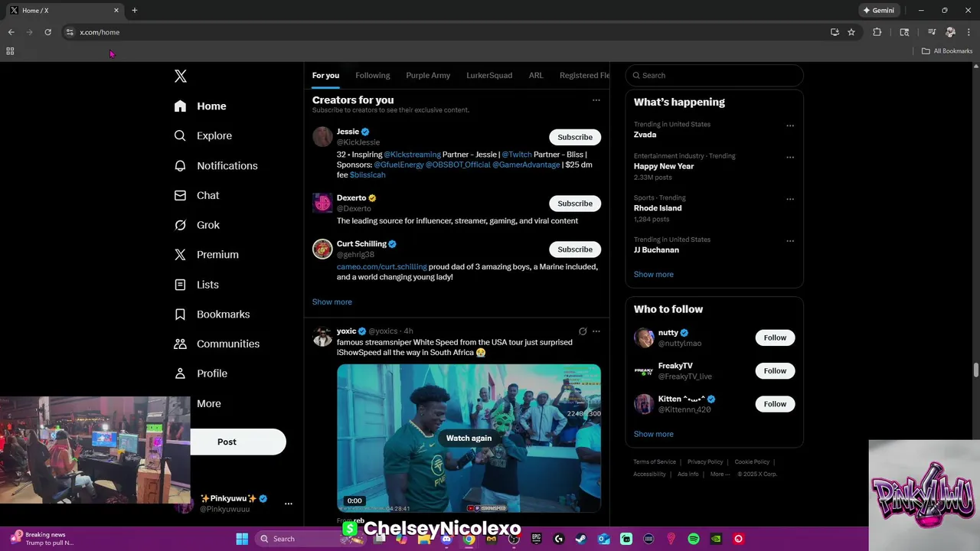This screenshot has height=551, width=980.
Task: Select the ARL tab
Action: click(536, 76)
